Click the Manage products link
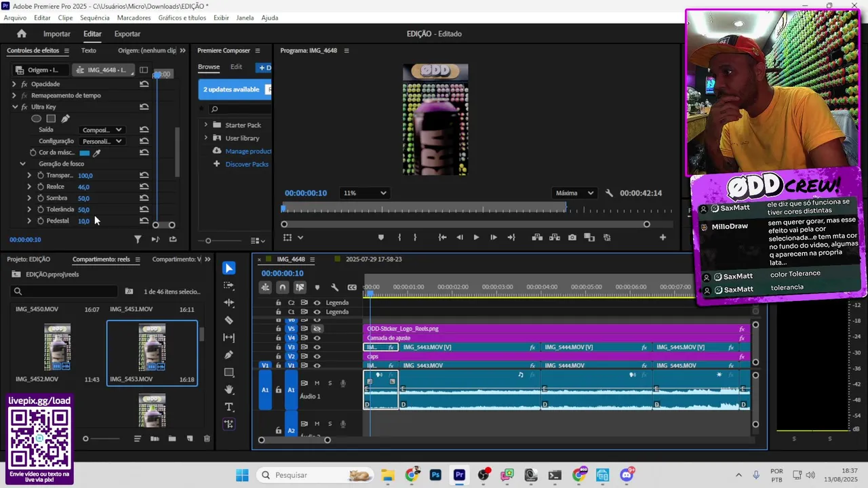 coord(248,151)
